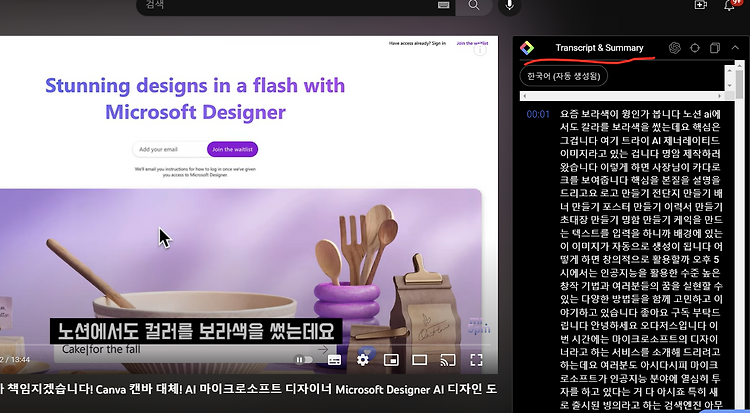Viewport: 750px width, 413px height.
Task: Start voice search with the microphone
Action: coord(509,6)
